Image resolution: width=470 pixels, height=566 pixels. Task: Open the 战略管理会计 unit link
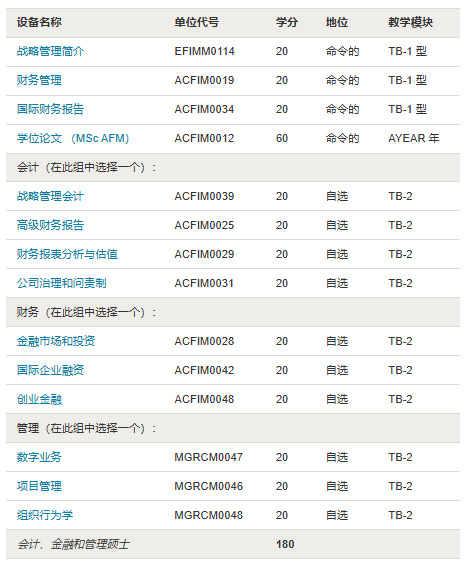coord(50,196)
